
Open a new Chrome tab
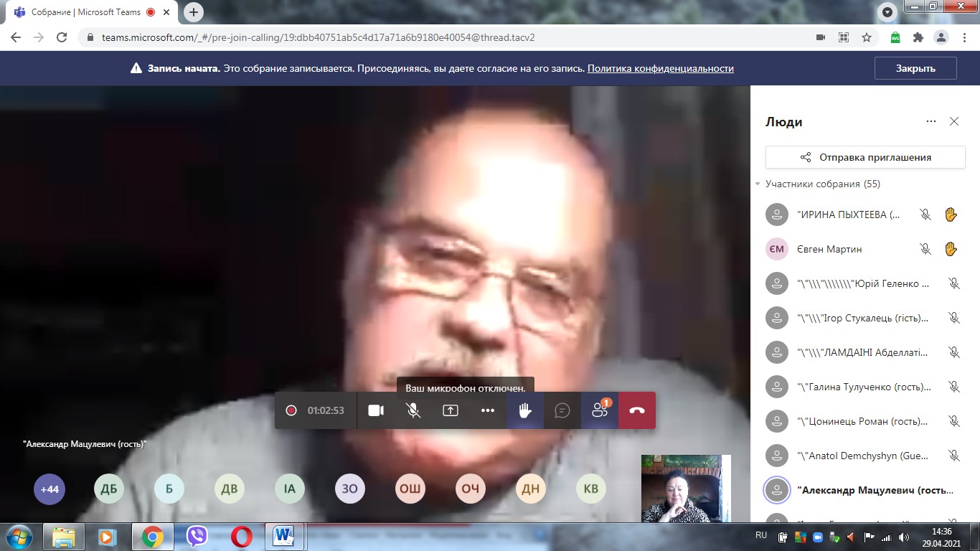pos(194,12)
